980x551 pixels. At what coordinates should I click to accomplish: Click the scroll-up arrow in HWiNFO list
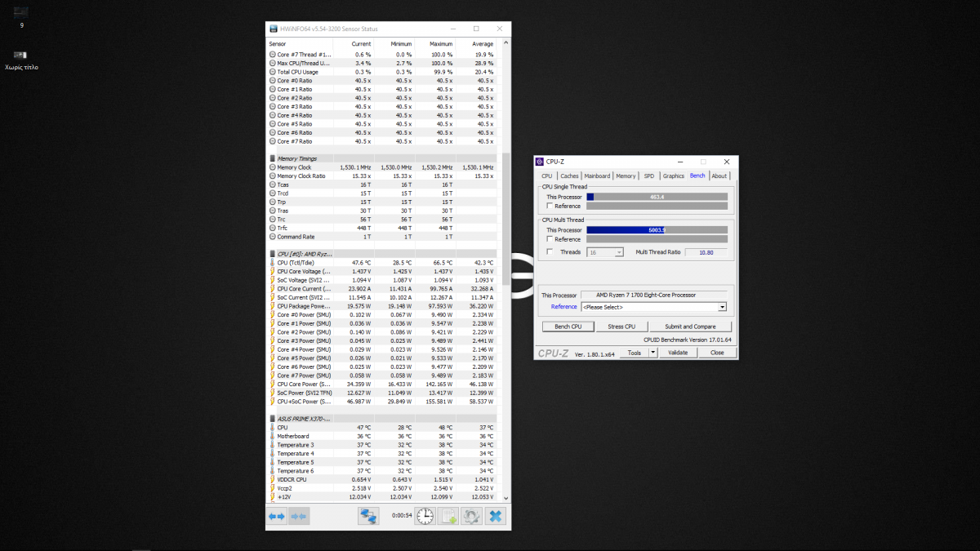click(506, 42)
